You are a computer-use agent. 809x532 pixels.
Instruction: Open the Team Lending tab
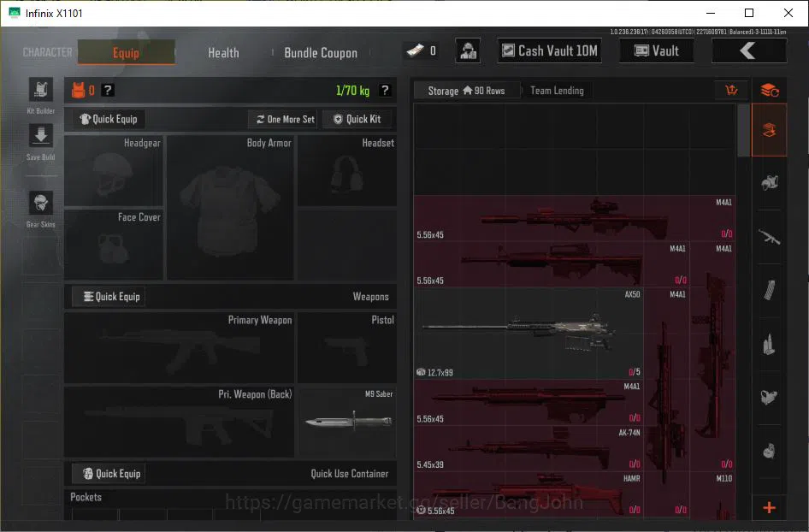(558, 91)
